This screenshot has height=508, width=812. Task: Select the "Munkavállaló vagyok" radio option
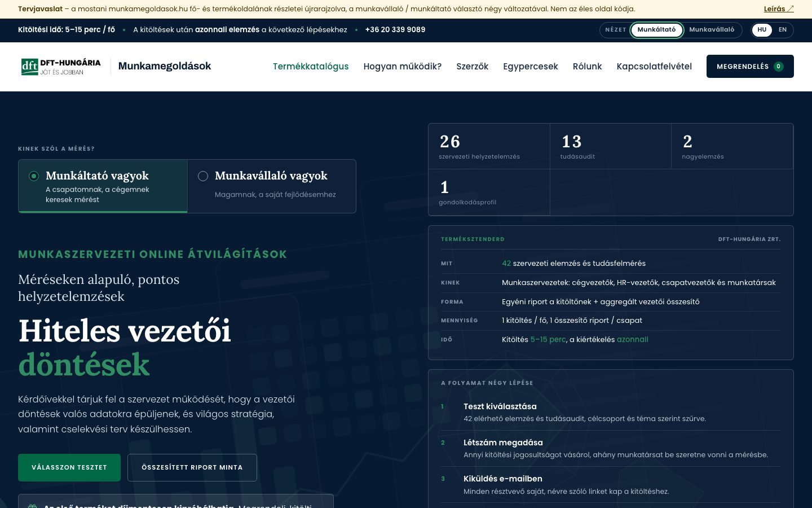pyautogui.click(x=271, y=186)
